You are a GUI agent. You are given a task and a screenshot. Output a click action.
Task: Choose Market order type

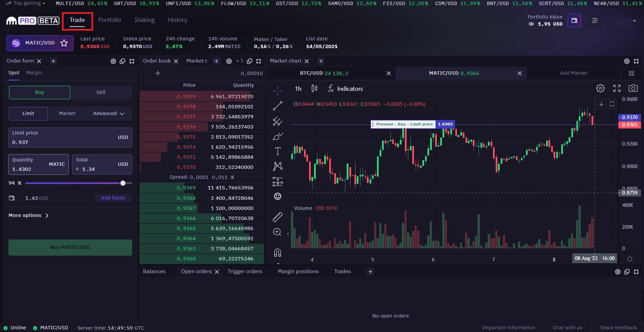(67, 113)
